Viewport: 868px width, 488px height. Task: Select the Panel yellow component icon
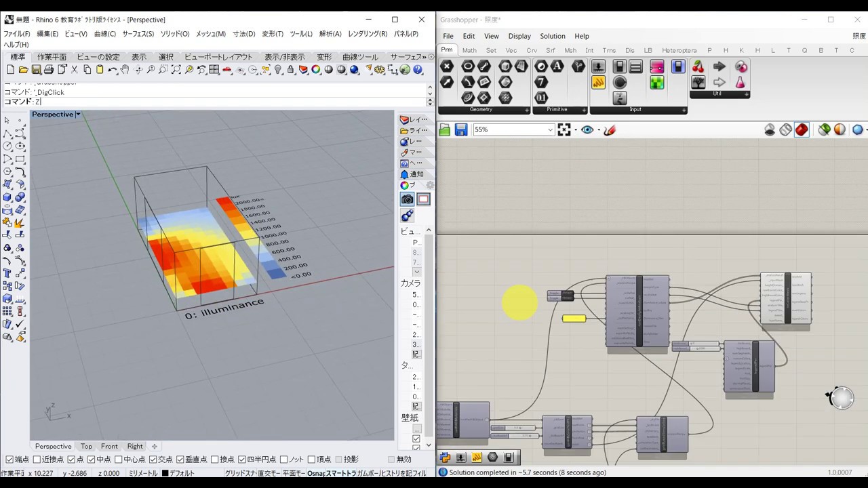click(599, 83)
